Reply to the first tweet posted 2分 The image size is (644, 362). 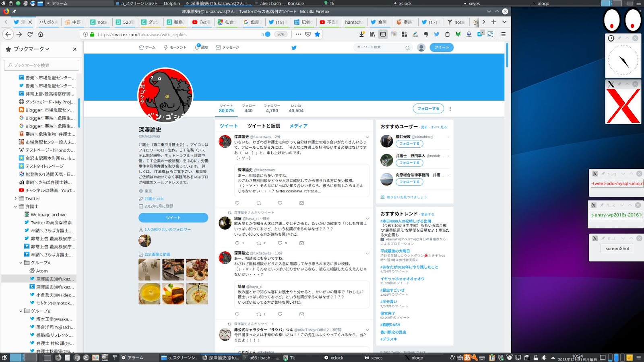[x=237, y=203]
